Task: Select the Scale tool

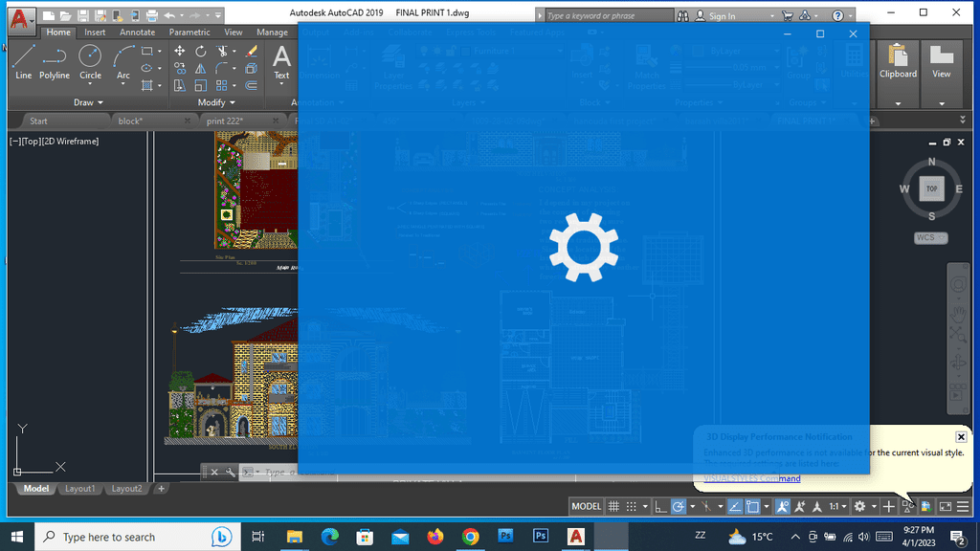Action: click(201, 85)
